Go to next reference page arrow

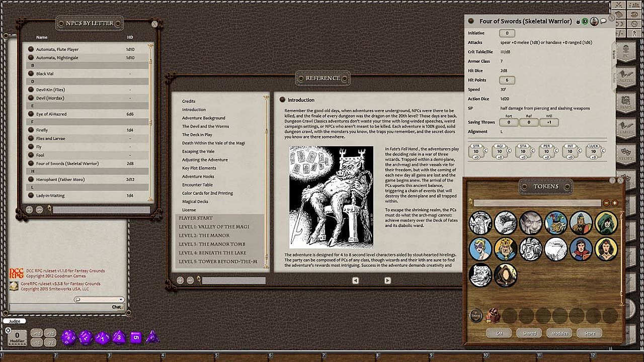pos(387,281)
